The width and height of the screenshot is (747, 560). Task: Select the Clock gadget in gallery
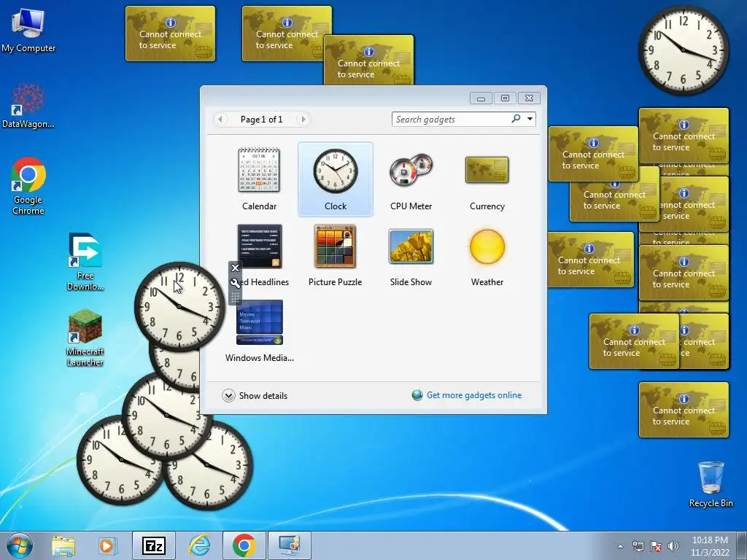336,179
